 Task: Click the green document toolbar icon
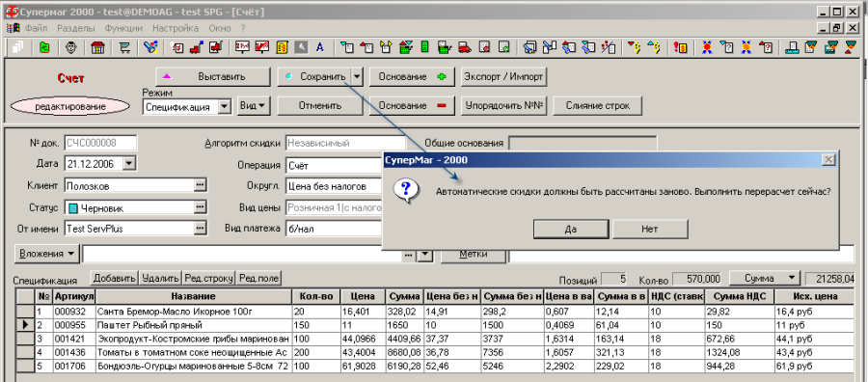click(44, 47)
